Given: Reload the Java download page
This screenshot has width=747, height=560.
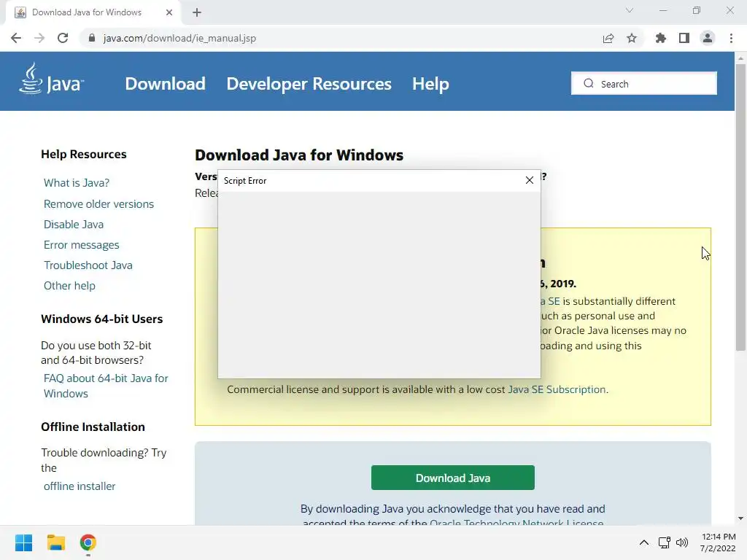Looking at the screenshot, I should tap(63, 38).
